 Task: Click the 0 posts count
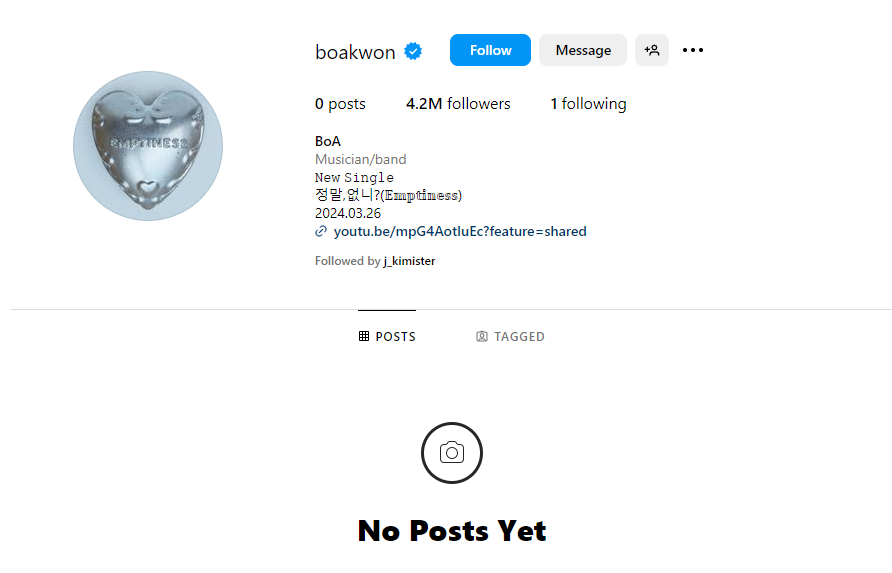point(340,104)
